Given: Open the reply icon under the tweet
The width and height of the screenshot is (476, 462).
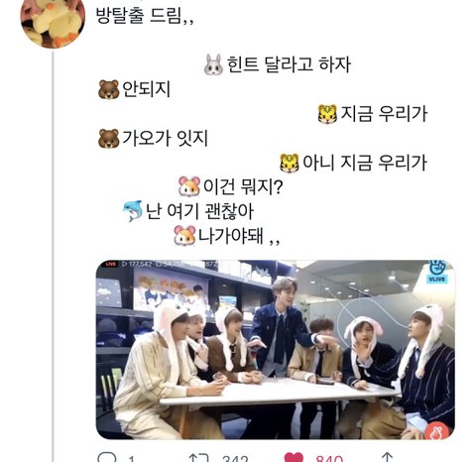Looking at the screenshot, I should pyautogui.click(x=107, y=457).
